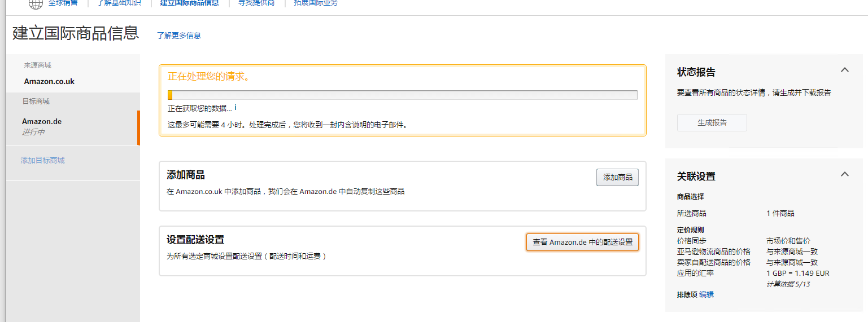Screen dimensions: 868x322
Task: Click the 卖家自配送商品的价格 row label
Action: pos(714,262)
